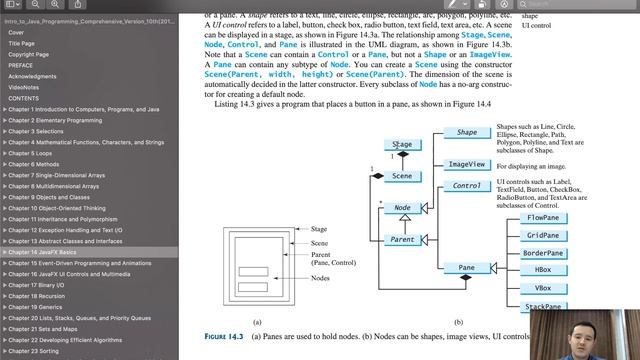Click the Node box in UML diagram
Screen dimensions: 640x360
(402, 208)
